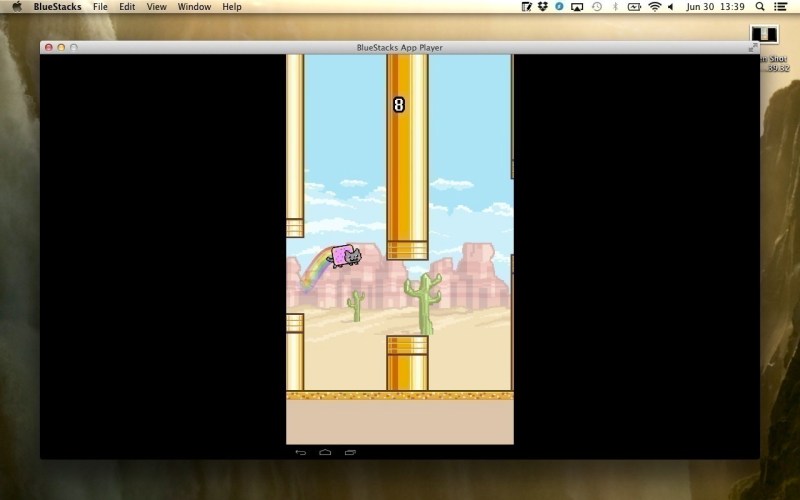Click the Dropbox menu bar icon

coord(543,7)
